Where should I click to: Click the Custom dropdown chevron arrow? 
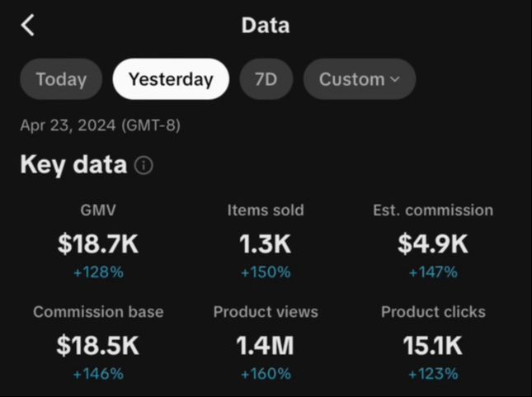pos(394,79)
